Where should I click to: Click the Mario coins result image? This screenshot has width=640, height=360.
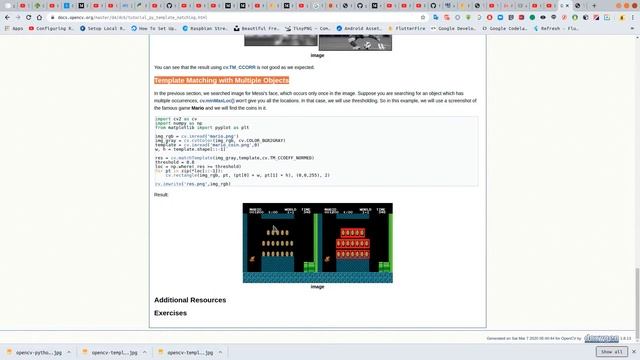coord(318,243)
